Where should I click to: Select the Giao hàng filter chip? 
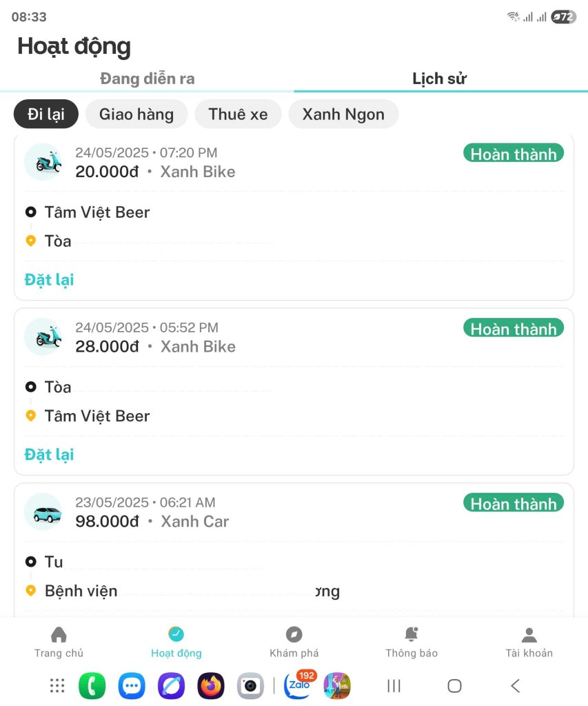pyautogui.click(x=136, y=114)
